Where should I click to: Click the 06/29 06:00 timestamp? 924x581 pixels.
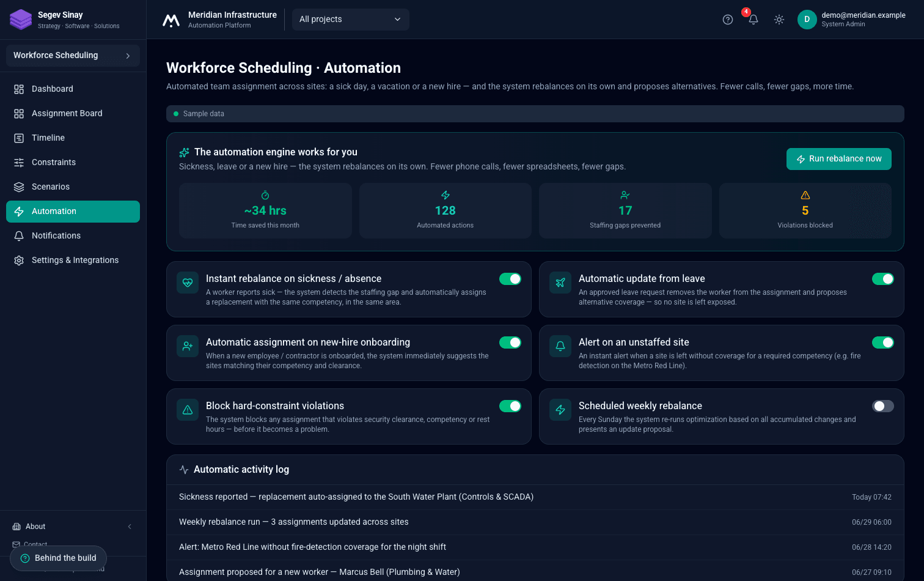(871, 522)
